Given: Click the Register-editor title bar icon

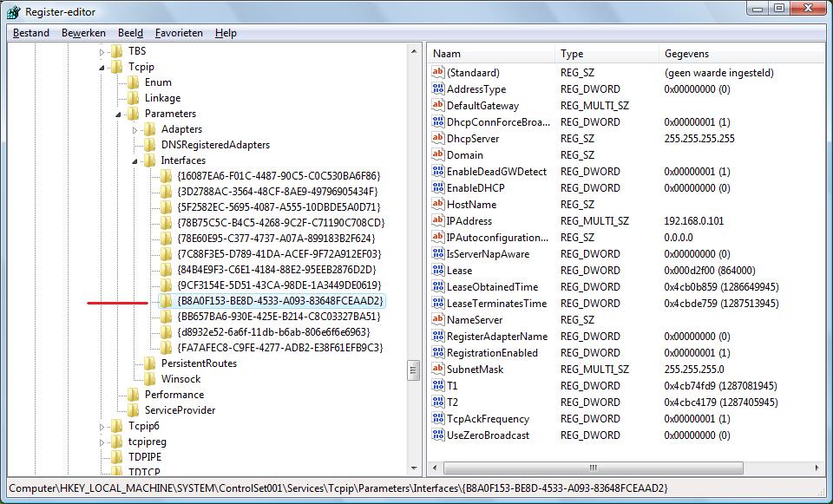Looking at the screenshot, I should pyautogui.click(x=13, y=11).
